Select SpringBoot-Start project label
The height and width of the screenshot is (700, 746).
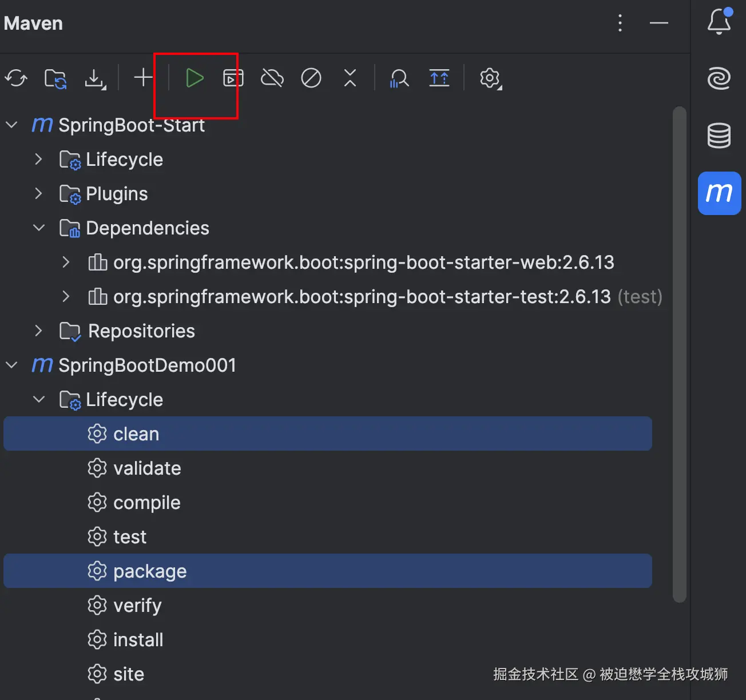(x=132, y=125)
